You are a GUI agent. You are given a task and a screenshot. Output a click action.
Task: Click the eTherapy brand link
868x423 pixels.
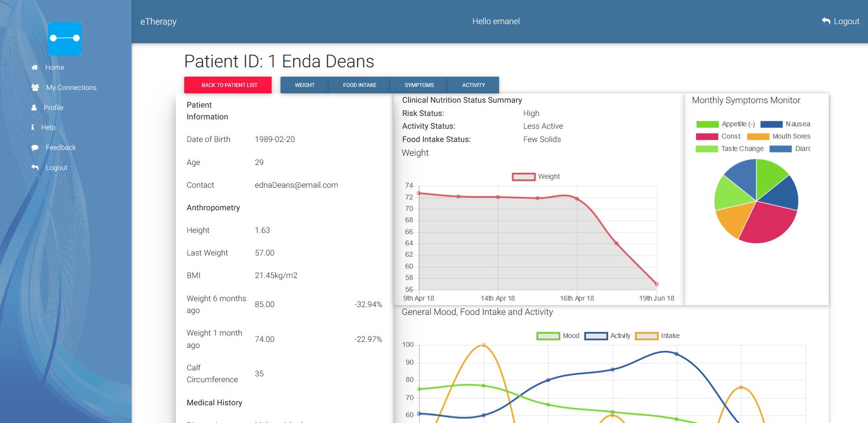(158, 22)
